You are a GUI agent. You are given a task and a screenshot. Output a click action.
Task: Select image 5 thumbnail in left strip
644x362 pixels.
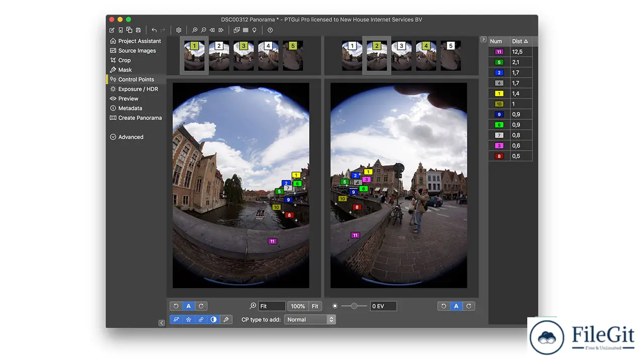[293, 55]
